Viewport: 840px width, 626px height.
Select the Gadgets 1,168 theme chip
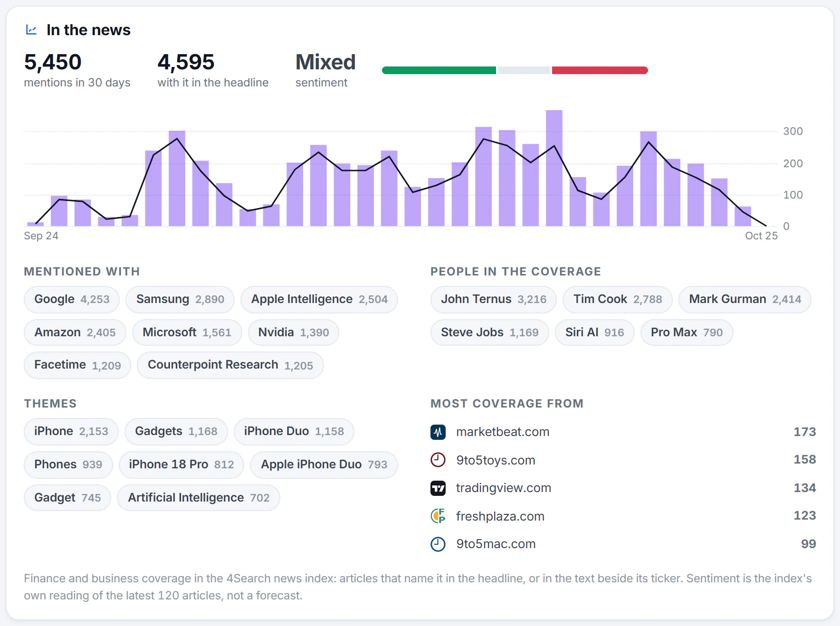(x=176, y=431)
